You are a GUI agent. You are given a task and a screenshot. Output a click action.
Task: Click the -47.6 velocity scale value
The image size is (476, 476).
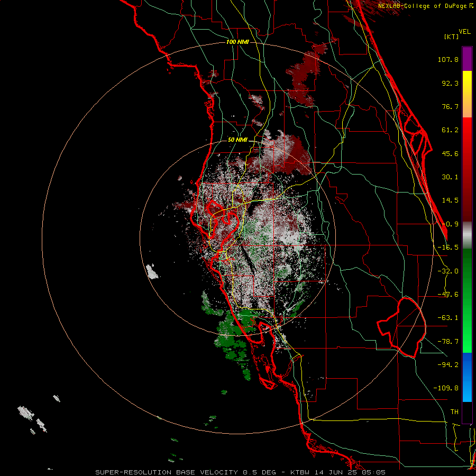pyautogui.click(x=448, y=295)
